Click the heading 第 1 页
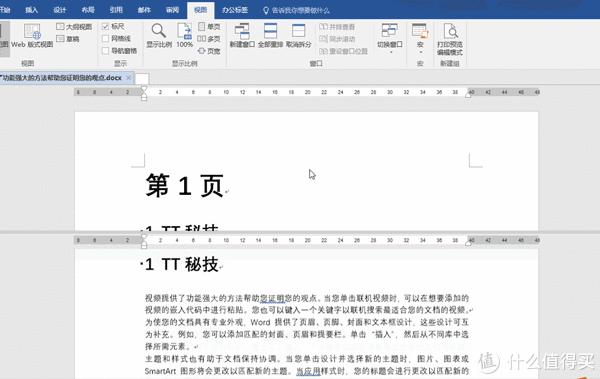The height and width of the screenshot is (379, 600). coord(184,185)
